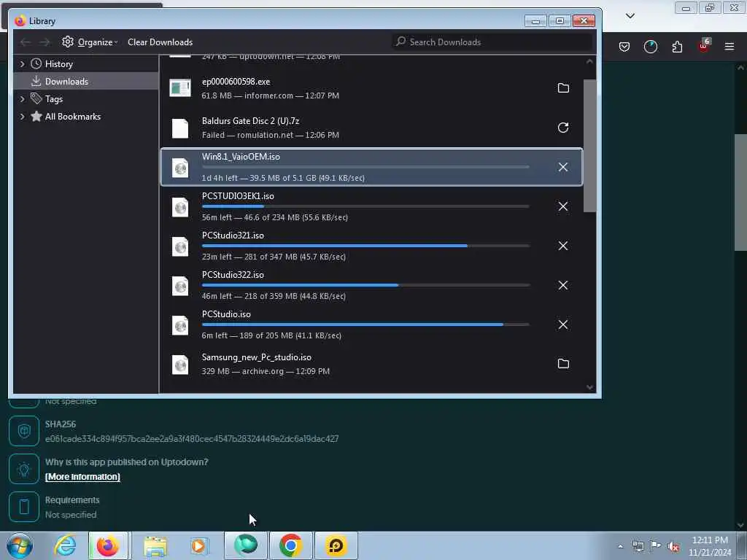
Task: Click the Baldurs Gate Disc 2 file icon
Action: pyautogui.click(x=180, y=128)
